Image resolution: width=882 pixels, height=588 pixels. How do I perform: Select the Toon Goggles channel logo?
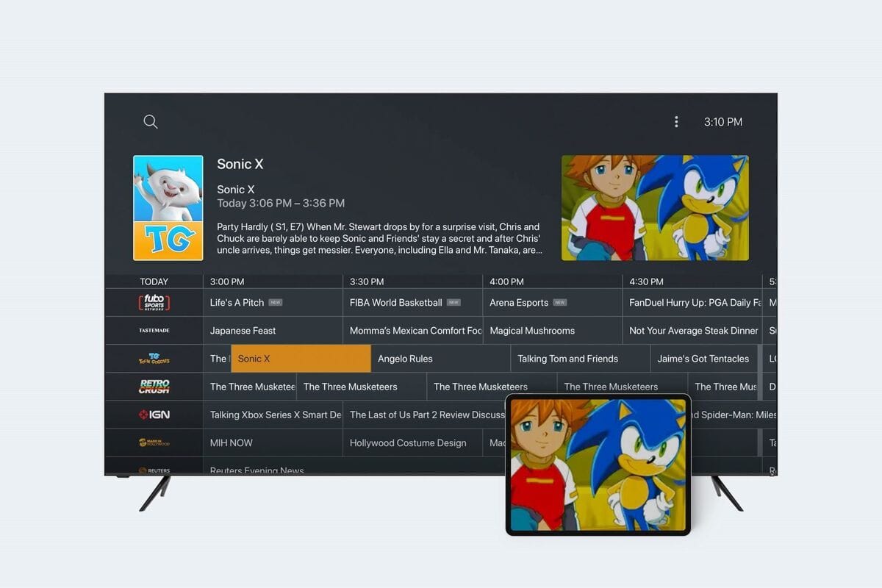pos(154,358)
